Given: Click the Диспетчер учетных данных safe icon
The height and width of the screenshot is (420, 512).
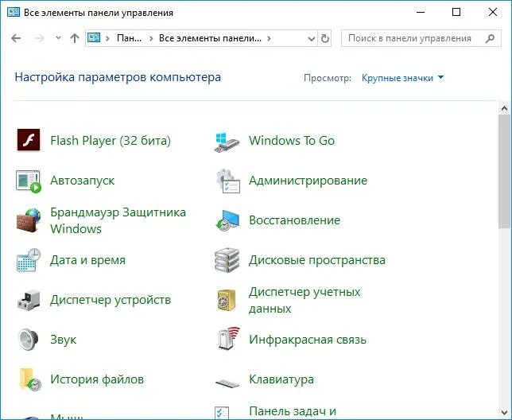Looking at the screenshot, I should (227, 300).
